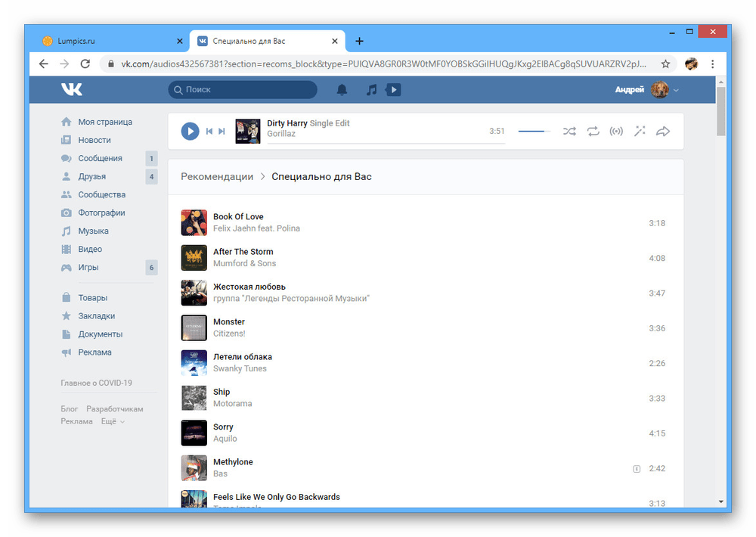Open the Motorama artist link

pyautogui.click(x=232, y=404)
